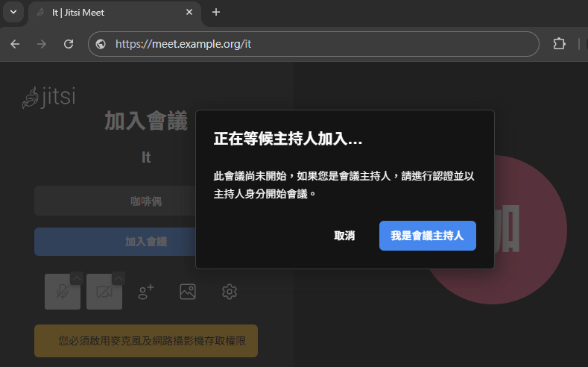The image size is (588, 367).
Task: Click the browser back arrow
Action: [15, 44]
